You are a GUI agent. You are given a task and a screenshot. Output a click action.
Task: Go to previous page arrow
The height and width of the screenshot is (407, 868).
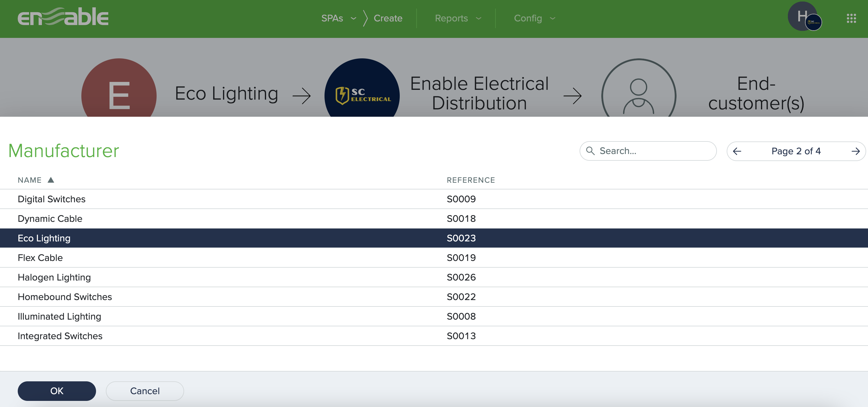coord(737,151)
